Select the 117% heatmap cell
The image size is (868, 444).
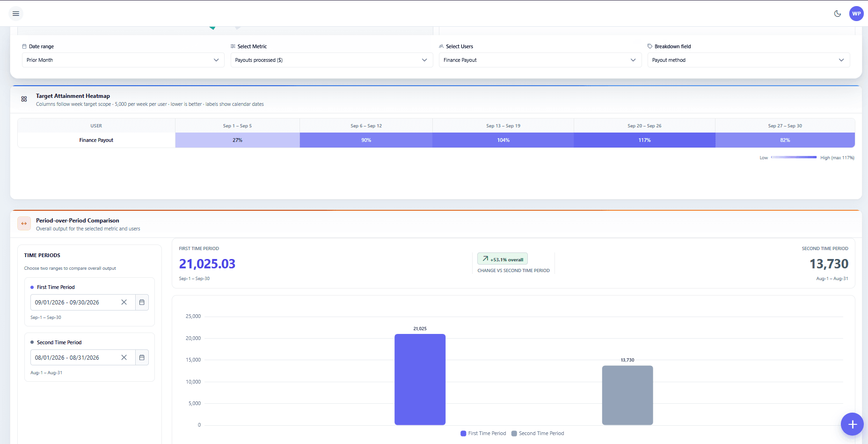pyautogui.click(x=645, y=140)
